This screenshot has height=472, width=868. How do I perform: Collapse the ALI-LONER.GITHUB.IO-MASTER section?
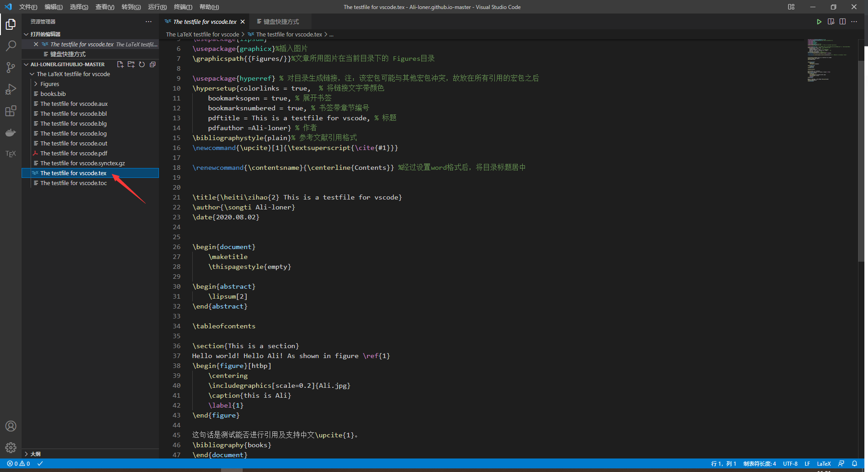tap(68, 64)
